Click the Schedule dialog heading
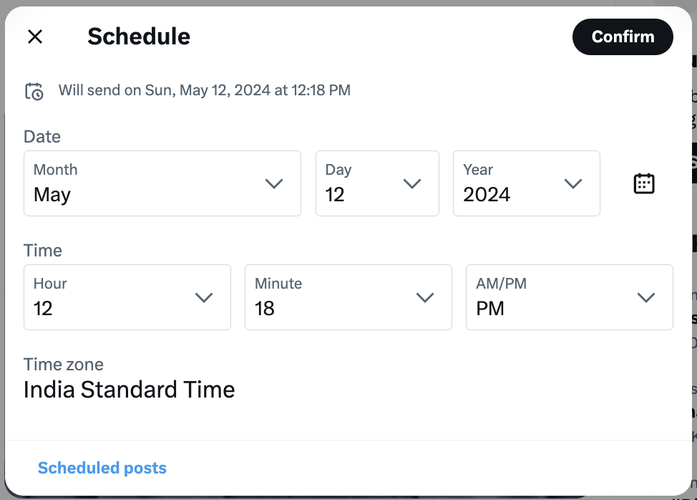This screenshot has height=500, width=697. tap(139, 37)
